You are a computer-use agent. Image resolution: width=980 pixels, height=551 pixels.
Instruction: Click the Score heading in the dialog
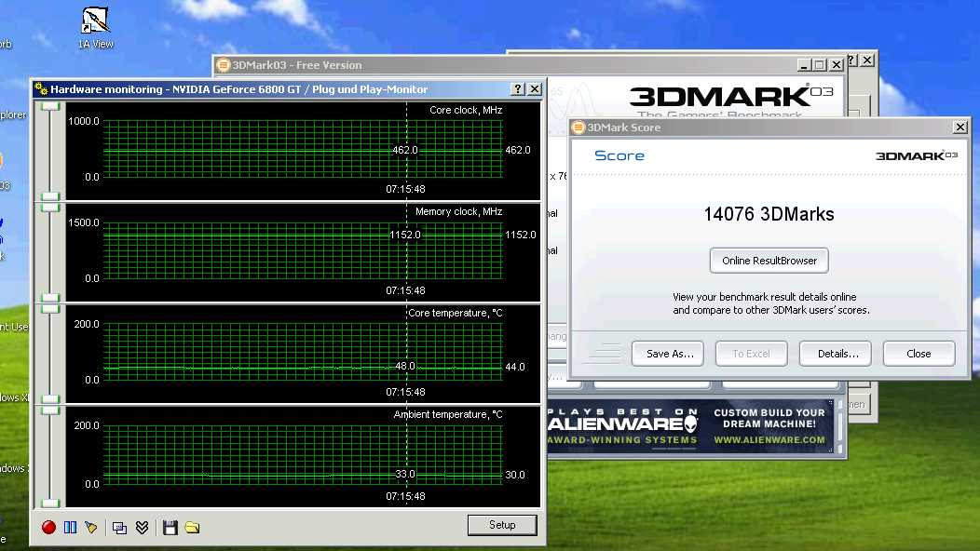pyautogui.click(x=619, y=155)
